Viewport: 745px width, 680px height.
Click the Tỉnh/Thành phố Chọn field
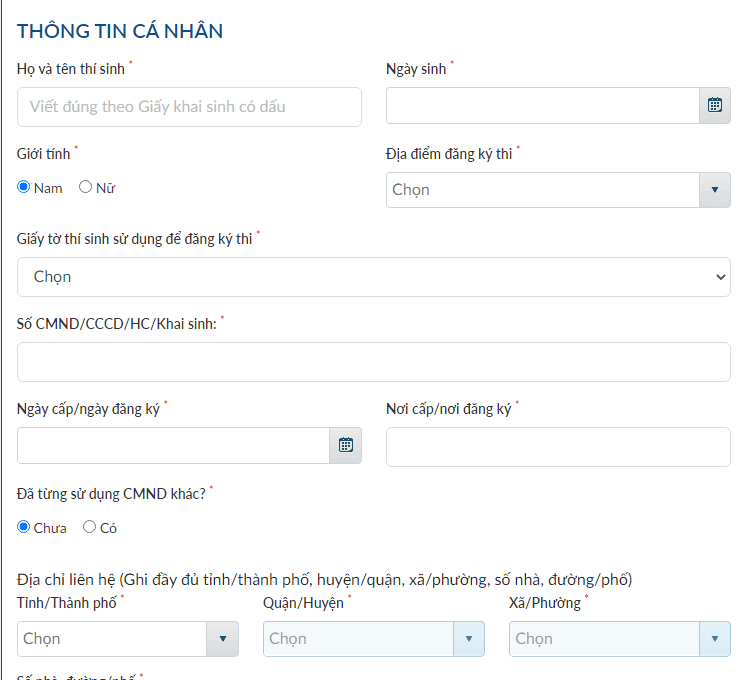[112, 639]
